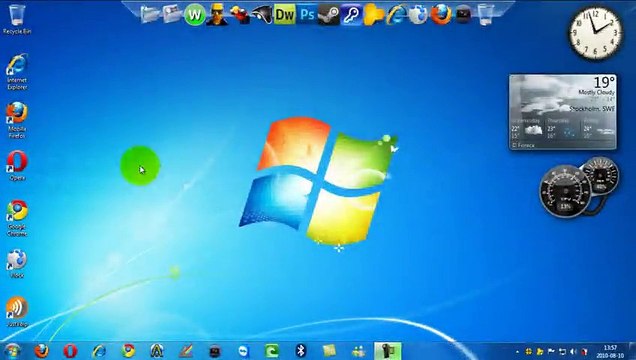Open Internet Explorer from the taskbar
This screenshot has height=360, width=636.
pyautogui.click(x=99, y=351)
